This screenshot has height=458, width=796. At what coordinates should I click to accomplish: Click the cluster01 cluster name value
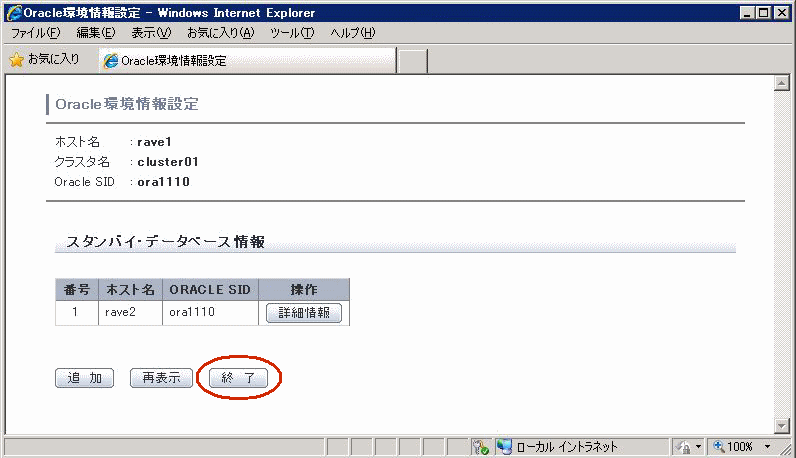pos(168,162)
